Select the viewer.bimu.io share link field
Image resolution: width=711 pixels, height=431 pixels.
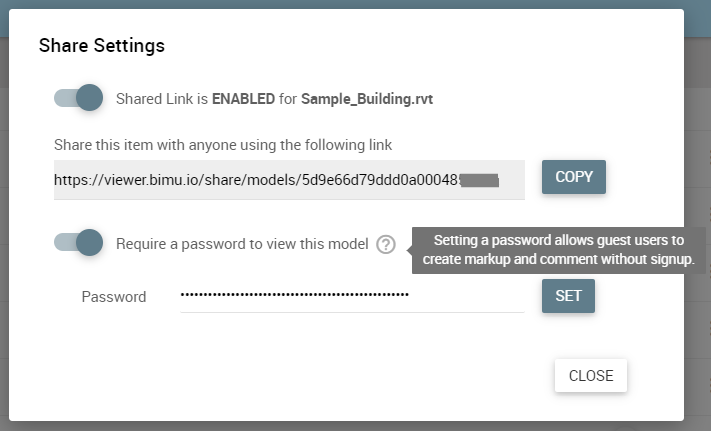pos(289,180)
